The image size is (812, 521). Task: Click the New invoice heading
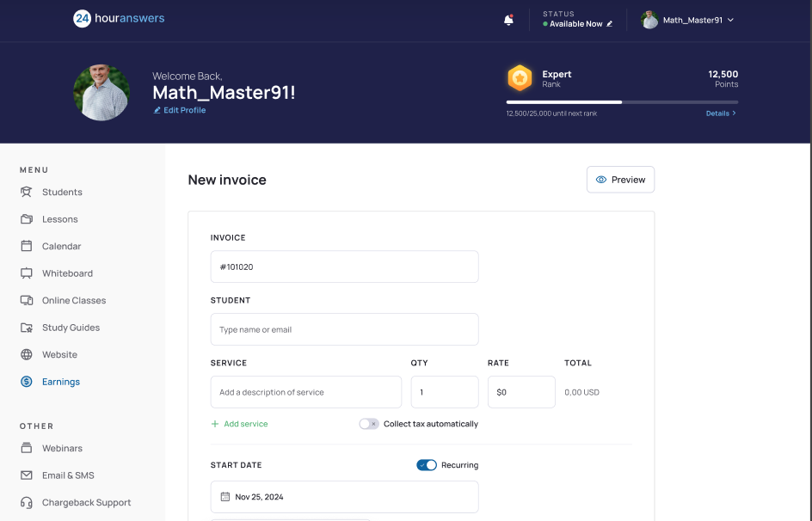227,180
